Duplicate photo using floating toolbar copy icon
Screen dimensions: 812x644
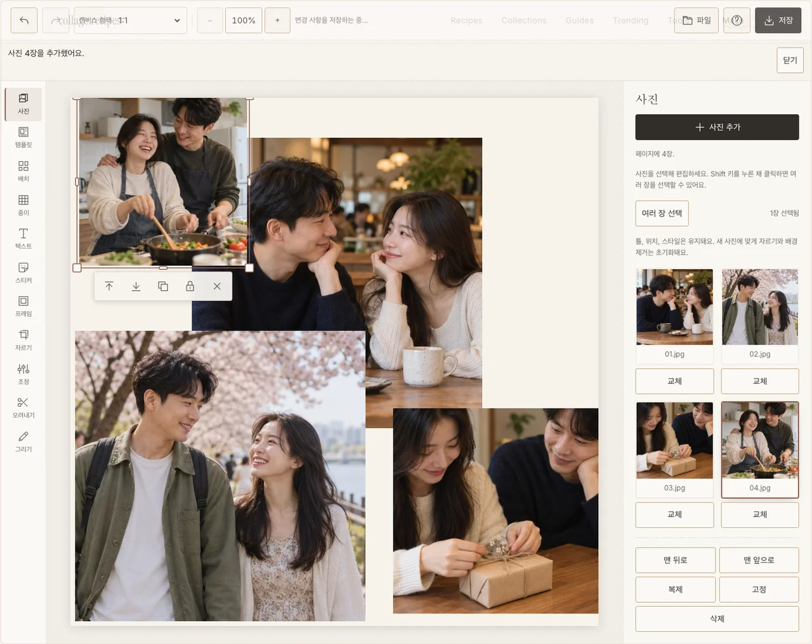163,286
